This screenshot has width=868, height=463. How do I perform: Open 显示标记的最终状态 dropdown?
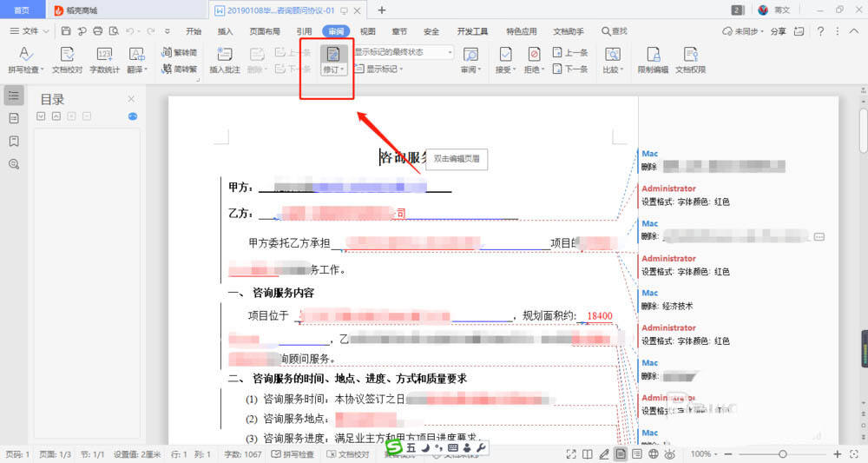coord(404,52)
